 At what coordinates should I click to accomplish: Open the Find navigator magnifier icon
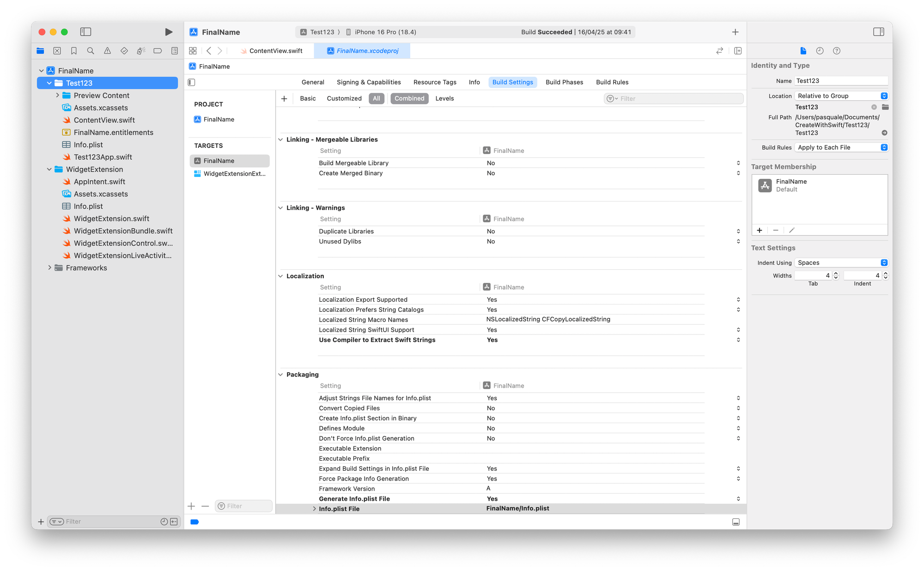91,51
